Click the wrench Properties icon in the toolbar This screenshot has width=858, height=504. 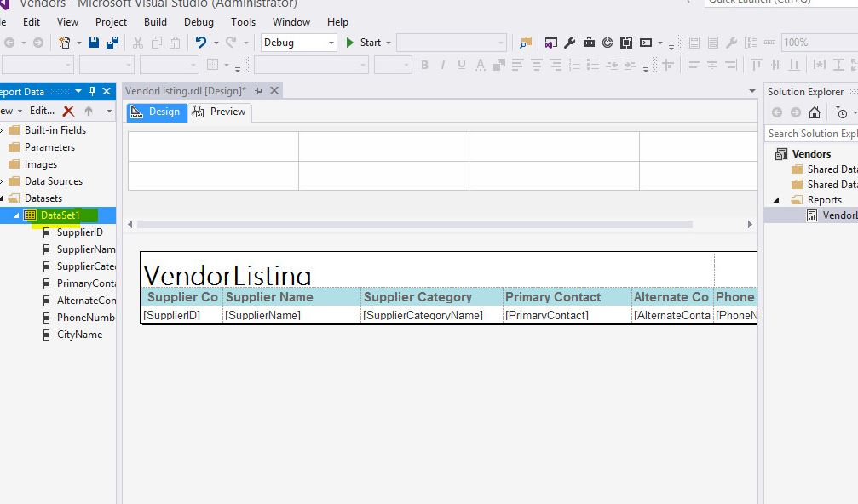[570, 43]
